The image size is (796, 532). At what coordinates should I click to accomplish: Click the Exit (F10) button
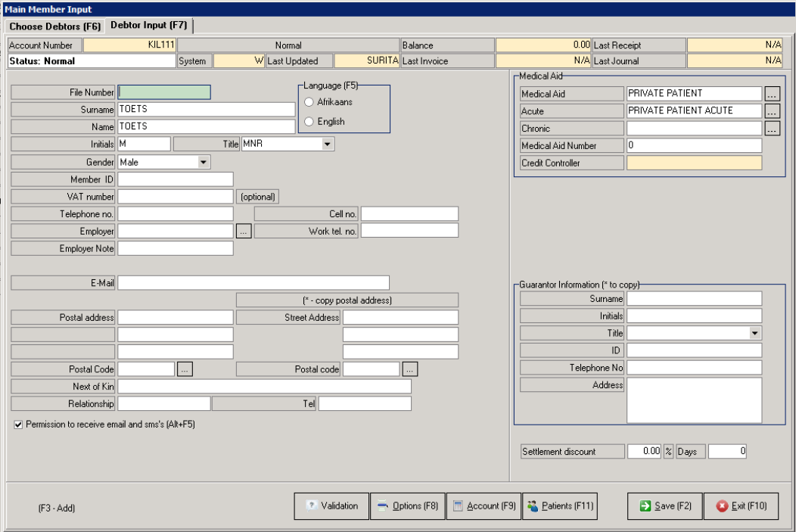740,506
